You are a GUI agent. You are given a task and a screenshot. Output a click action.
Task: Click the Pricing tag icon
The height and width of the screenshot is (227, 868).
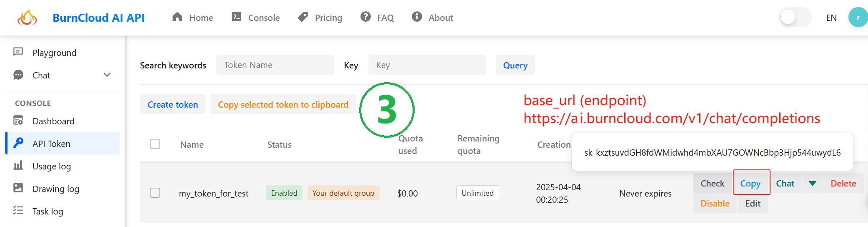(303, 17)
